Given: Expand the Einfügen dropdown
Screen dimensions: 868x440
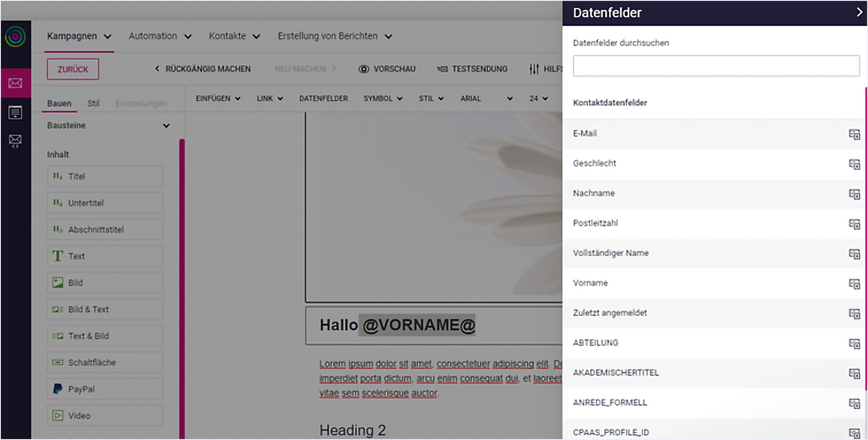Looking at the screenshot, I should click(x=218, y=98).
